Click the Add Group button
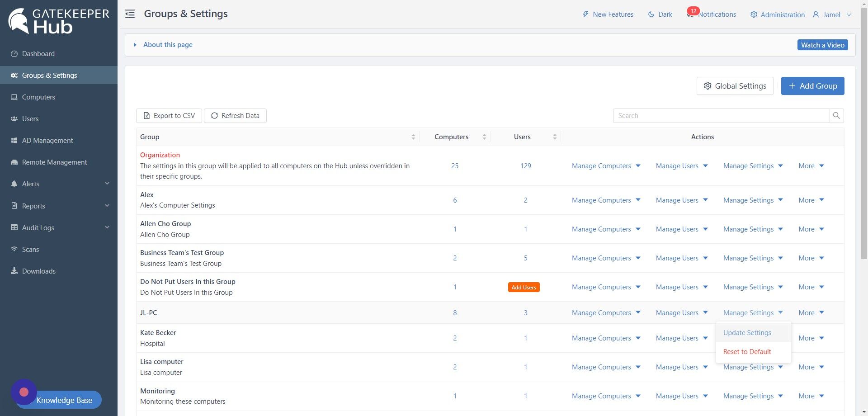 (812, 86)
